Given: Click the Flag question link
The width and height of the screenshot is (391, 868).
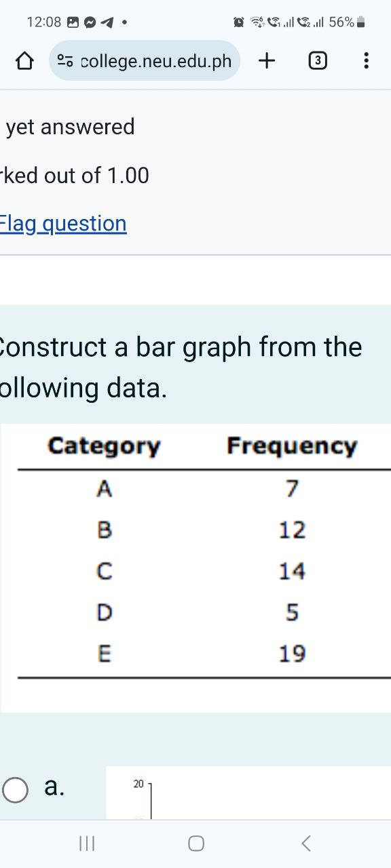Looking at the screenshot, I should pos(63,224).
